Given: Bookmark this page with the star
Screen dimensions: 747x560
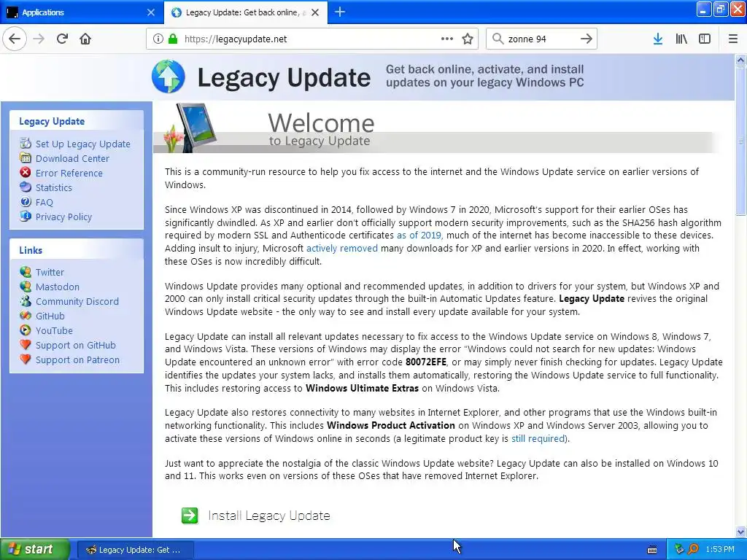Looking at the screenshot, I should click(x=468, y=39).
